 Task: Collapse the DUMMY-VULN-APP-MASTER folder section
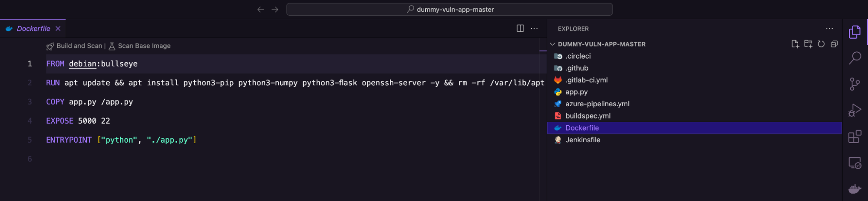point(553,44)
